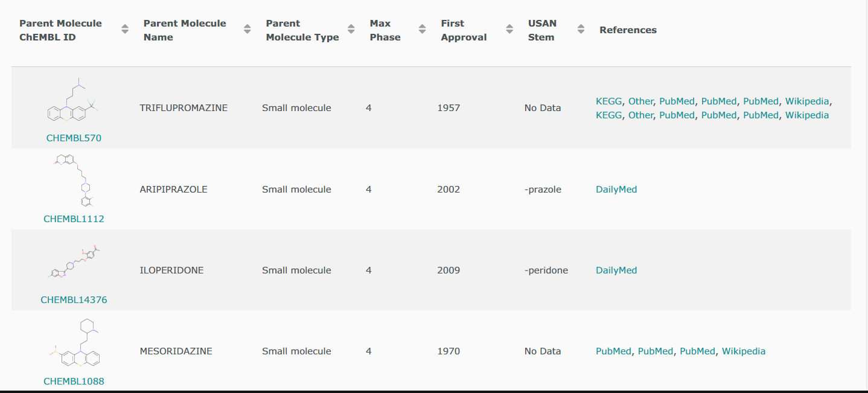Screen dimensions: 868x393
Task: Open the CHEMBL14376 link
Action: 74,300
